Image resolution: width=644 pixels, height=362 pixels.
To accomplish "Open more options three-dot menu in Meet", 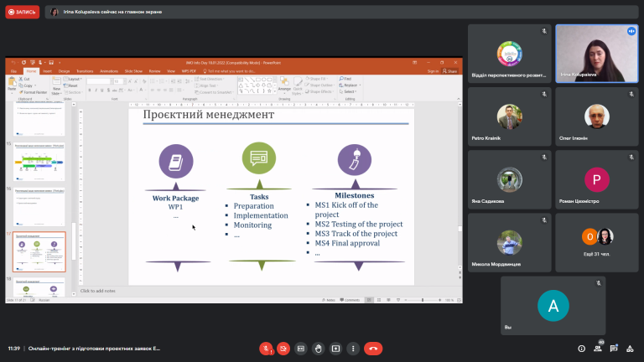I will (353, 349).
